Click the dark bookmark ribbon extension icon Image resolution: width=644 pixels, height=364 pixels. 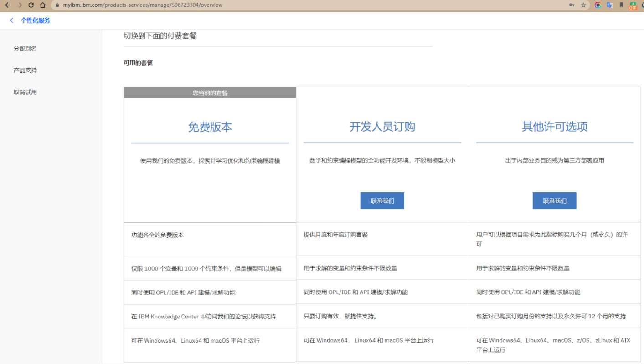pyautogui.click(x=621, y=5)
